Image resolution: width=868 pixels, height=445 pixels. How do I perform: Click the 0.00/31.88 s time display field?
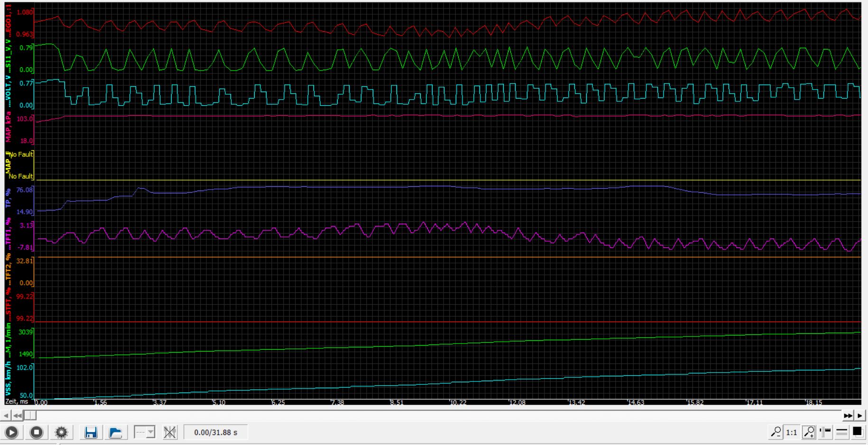click(x=216, y=432)
